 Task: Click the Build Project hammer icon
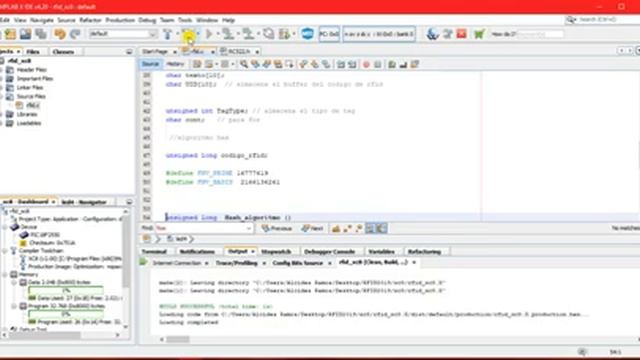click(x=167, y=34)
